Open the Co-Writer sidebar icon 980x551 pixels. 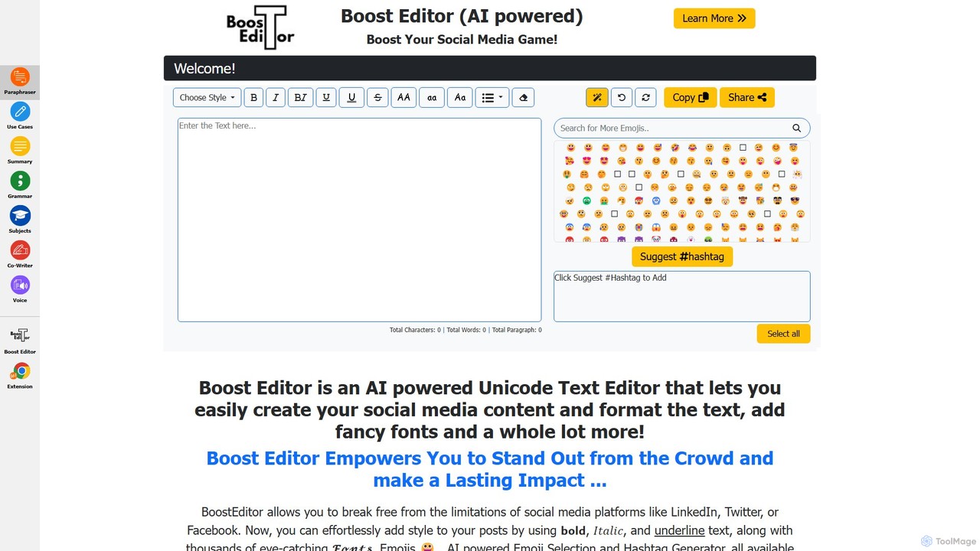pyautogui.click(x=20, y=255)
